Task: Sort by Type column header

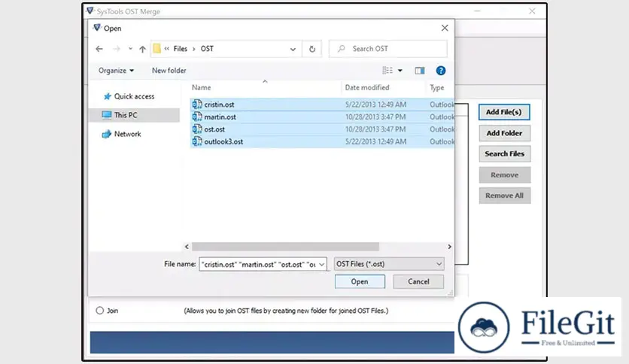Action: click(x=437, y=87)
